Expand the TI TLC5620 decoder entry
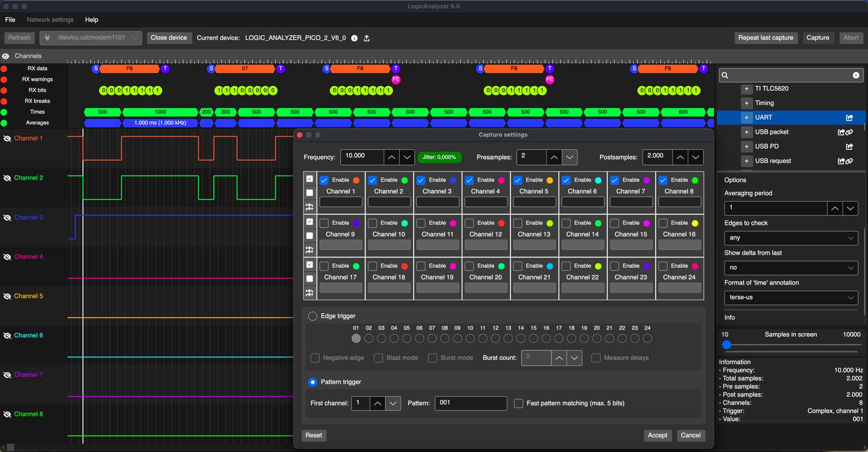868x452 pixels. [746, 89]
